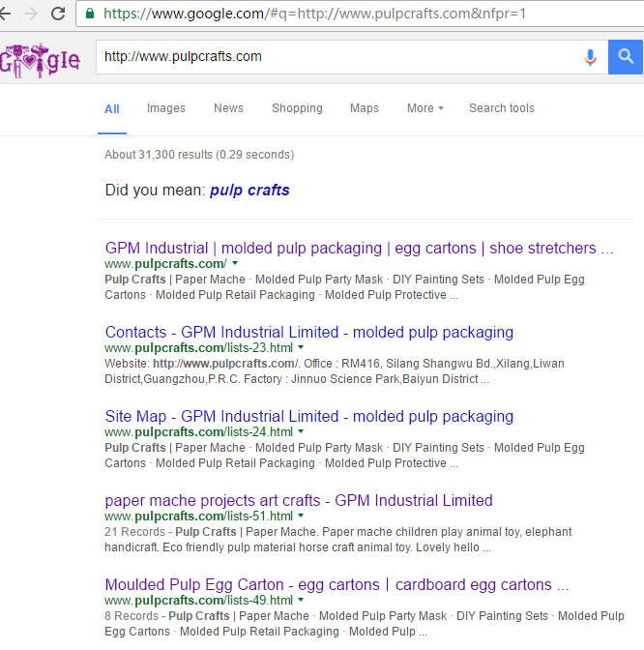Reload the page with refresh icon
This screenshot has width=644, height=650.
pos(58,14)
